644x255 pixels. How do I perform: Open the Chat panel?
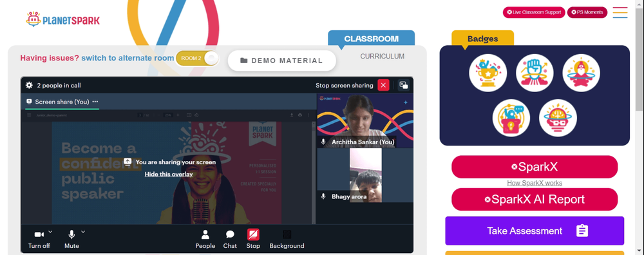point(230,240)
